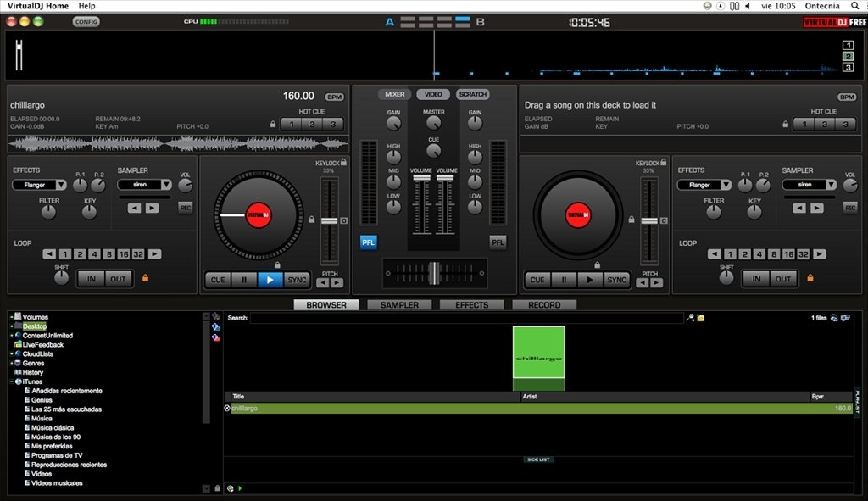Select waveform view number 1
The image size is (868, 501).
(848, 45)
